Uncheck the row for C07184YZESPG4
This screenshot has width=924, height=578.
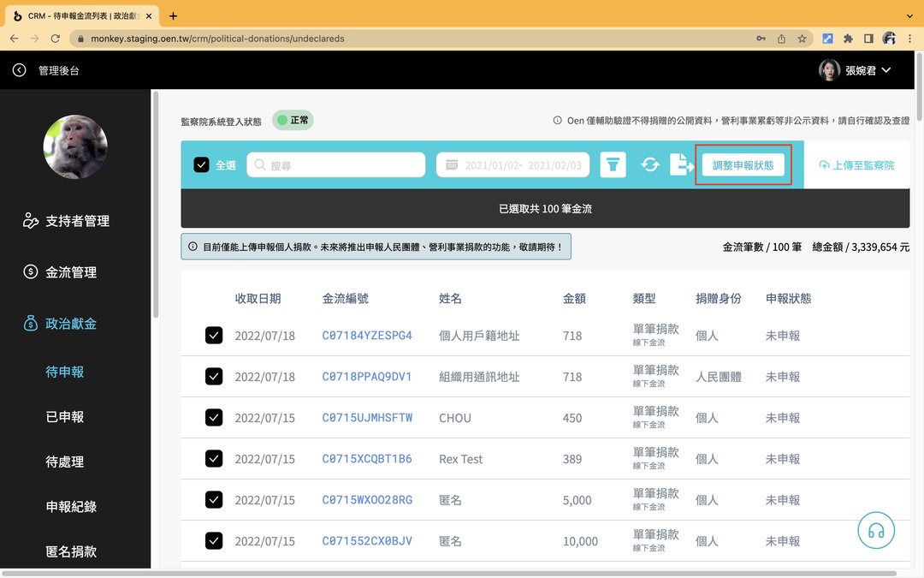pyautogui.click(x=214, y=335)
